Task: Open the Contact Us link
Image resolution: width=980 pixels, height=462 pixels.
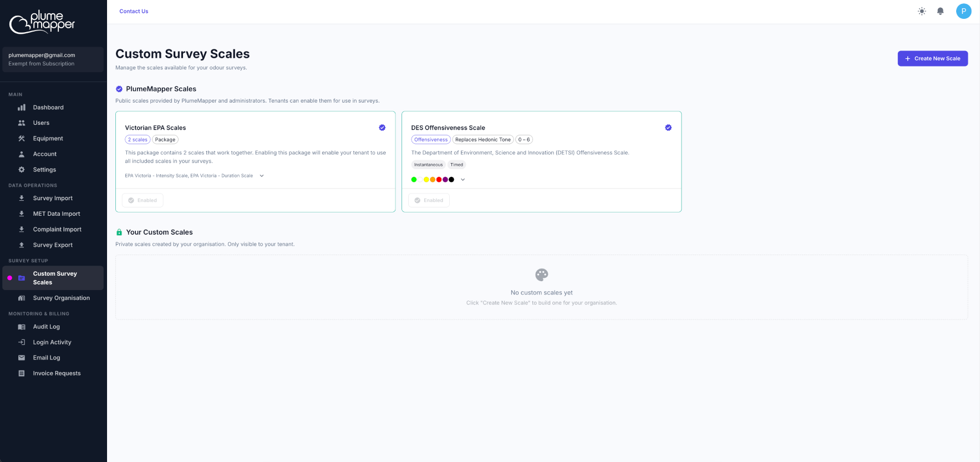Action: [134, 11]
